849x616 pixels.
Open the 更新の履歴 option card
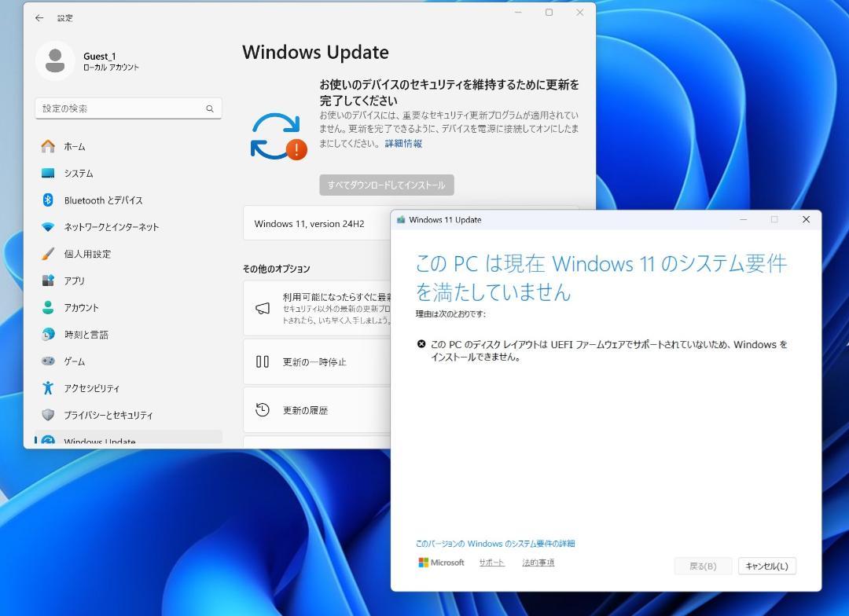point(317,410)
